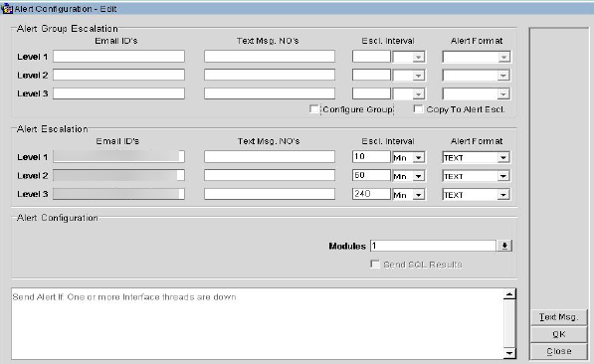Click the Close button

[559, 351]
